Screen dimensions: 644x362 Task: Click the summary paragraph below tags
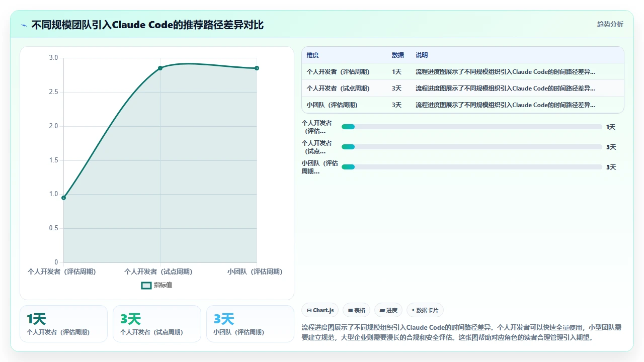pos(462,332)
